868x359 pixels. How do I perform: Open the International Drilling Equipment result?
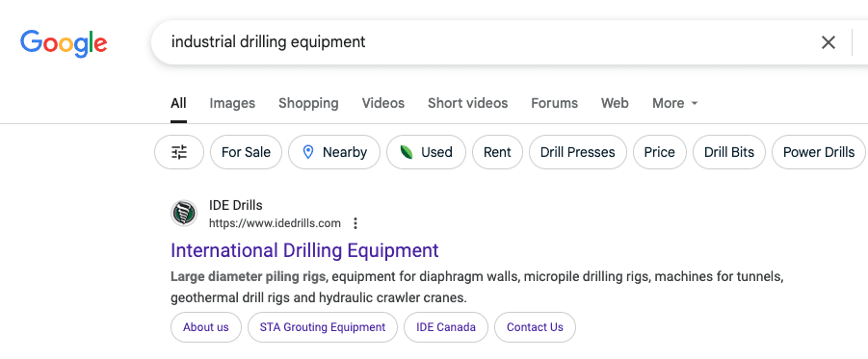(304, 250)
